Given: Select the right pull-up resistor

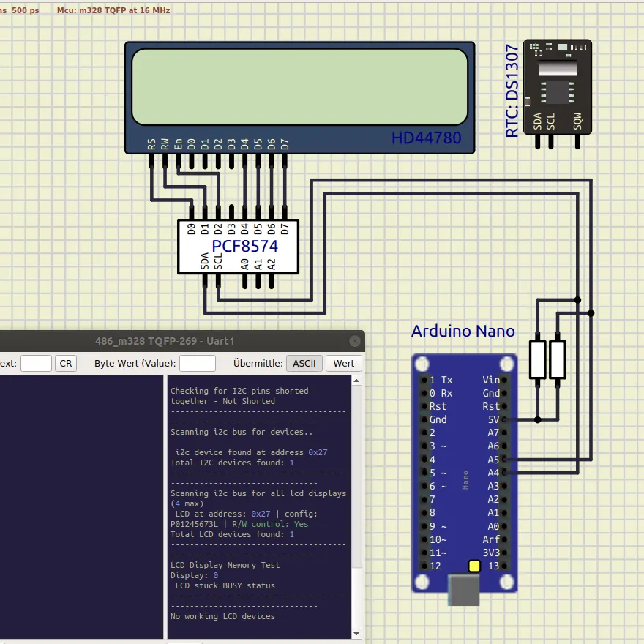Looking at the screenshot, I should [x=558, y=359].
